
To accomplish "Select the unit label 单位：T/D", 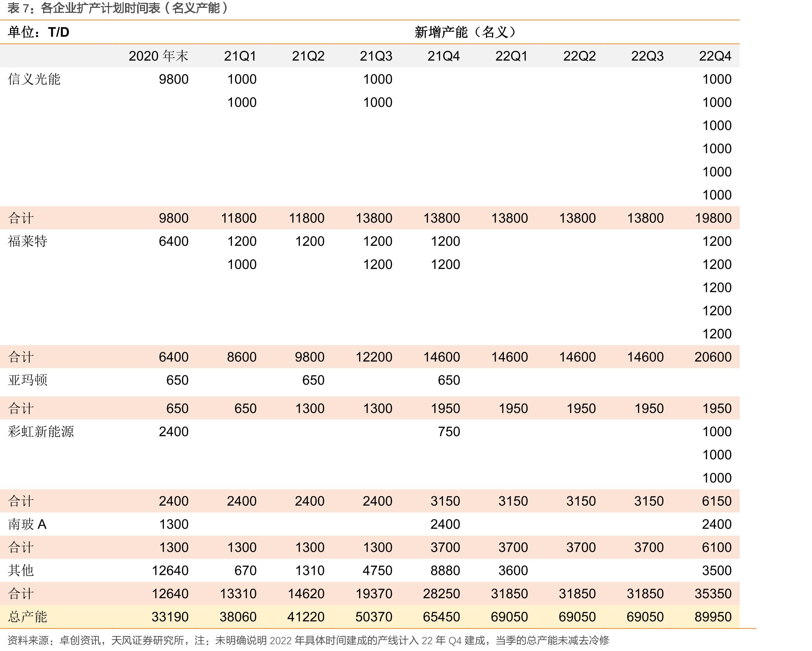I will [x=38, y=32].
